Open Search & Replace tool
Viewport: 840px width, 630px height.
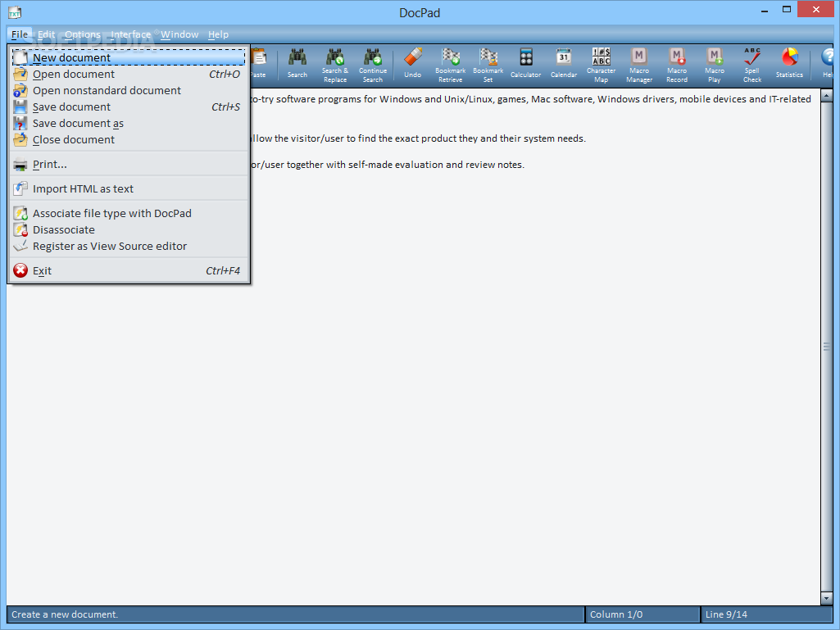pyautogui.click(x=335, y=66)
